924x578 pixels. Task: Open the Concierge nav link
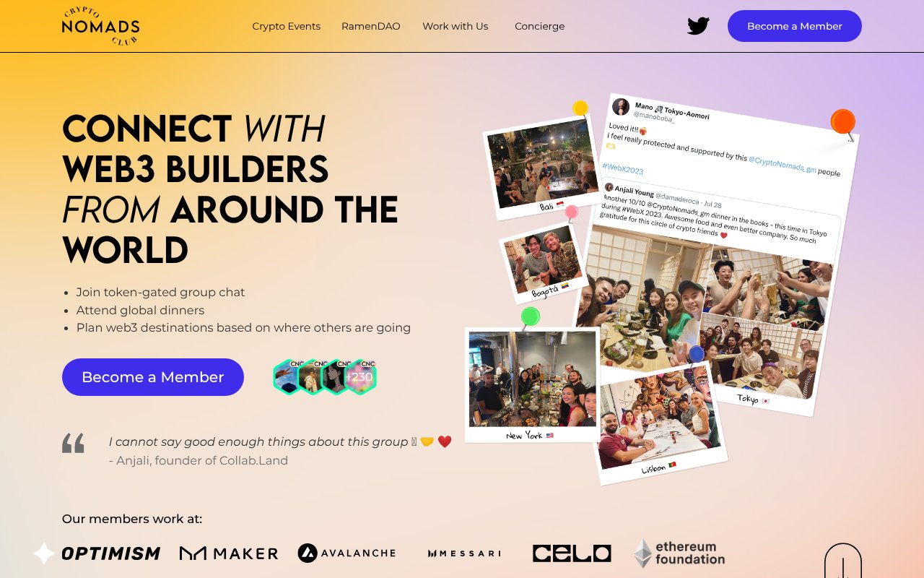(x=540, y=26)
